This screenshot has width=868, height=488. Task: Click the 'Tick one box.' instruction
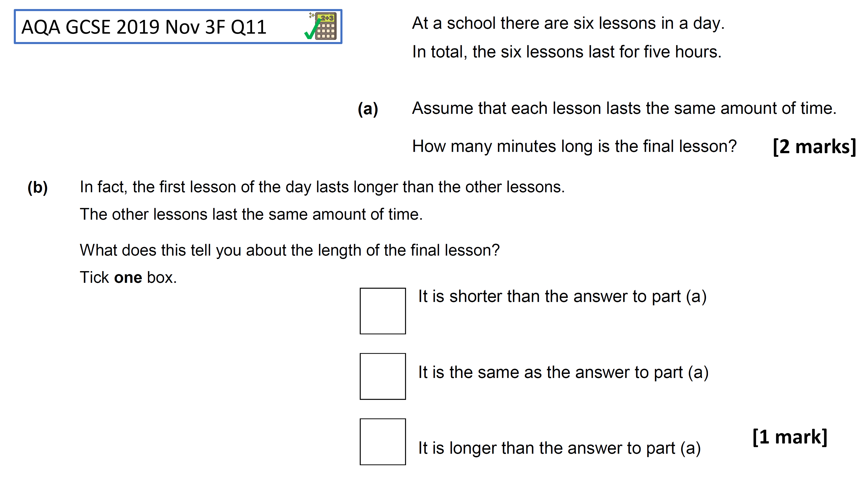coord(128,277)
